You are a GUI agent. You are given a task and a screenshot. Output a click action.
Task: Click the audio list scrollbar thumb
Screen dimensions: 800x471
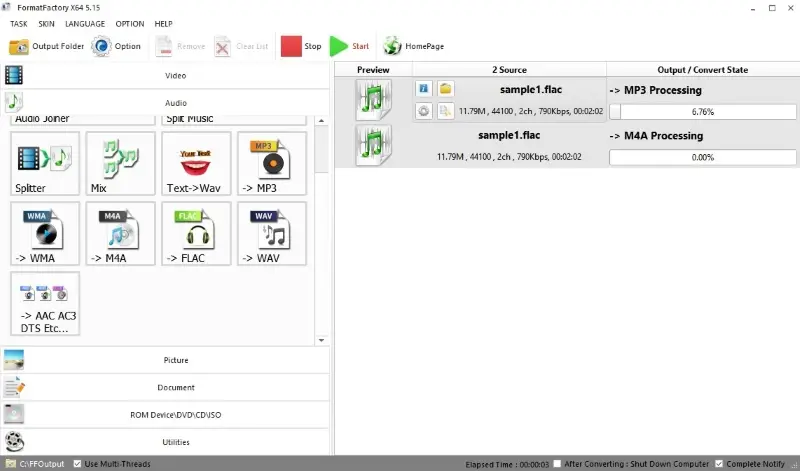pyautogui.click(x=321, y=150)
